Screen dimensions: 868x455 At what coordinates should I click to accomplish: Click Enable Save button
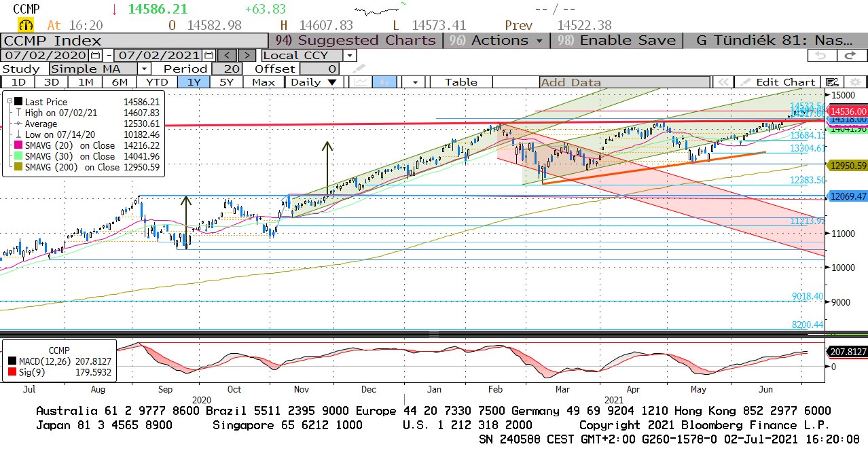click(x=617, y=40)
